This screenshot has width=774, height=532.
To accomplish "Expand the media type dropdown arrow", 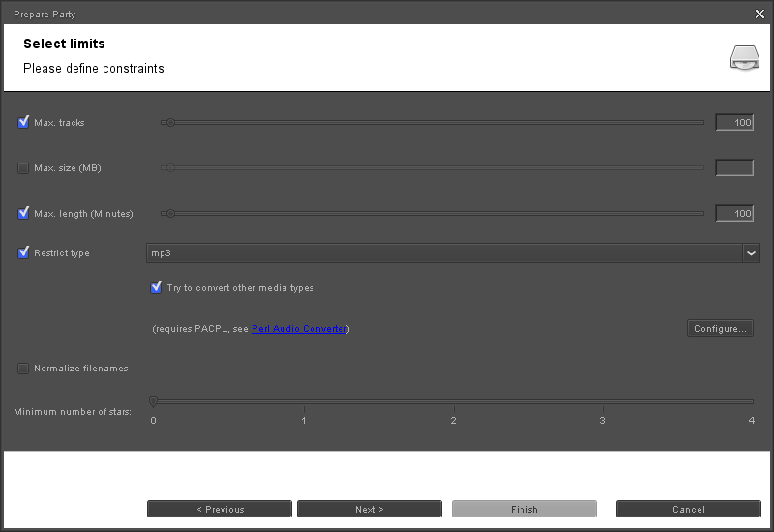I will (x=752, y=253).
